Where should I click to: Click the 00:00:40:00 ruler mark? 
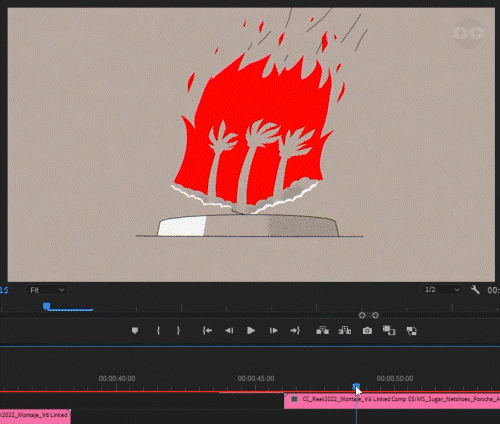117,378
